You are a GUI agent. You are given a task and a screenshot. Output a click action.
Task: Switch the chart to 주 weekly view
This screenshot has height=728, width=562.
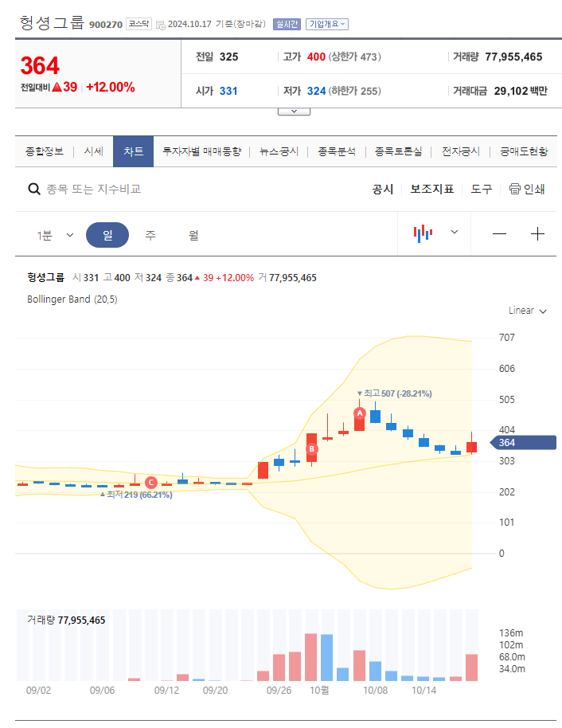[x=148, y=233]
